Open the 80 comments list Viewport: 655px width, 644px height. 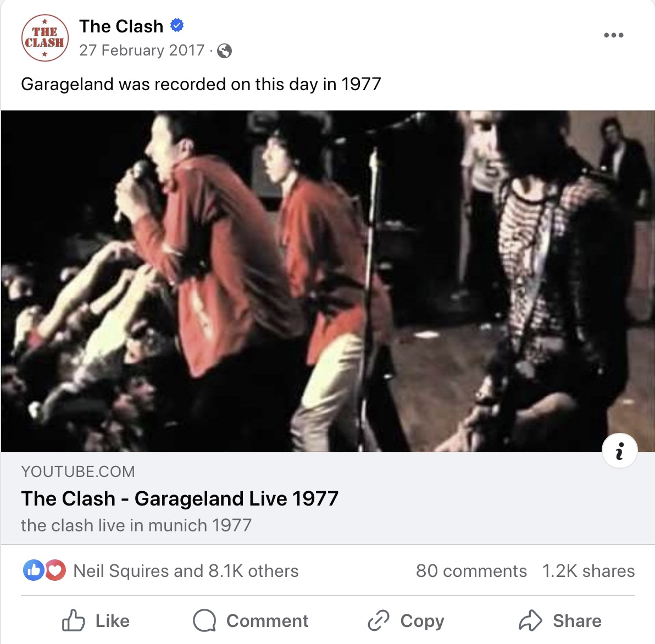click(471, 571)
